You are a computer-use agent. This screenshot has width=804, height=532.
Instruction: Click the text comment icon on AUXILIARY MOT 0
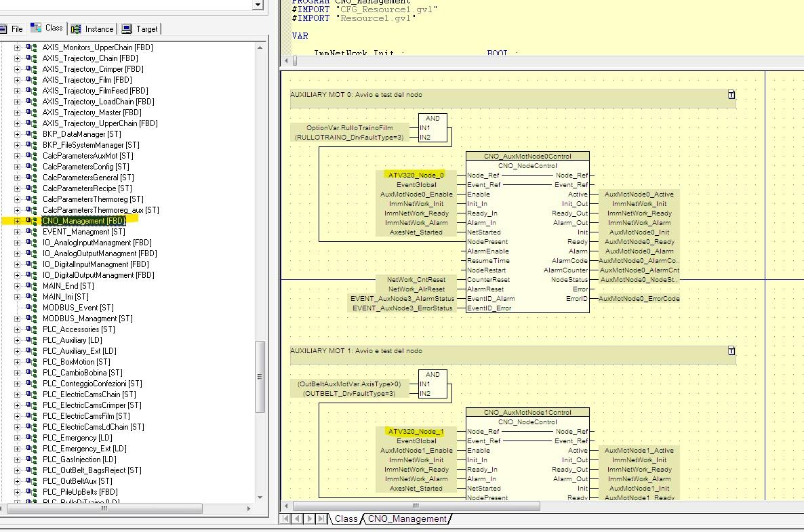[x=731, y=95]
